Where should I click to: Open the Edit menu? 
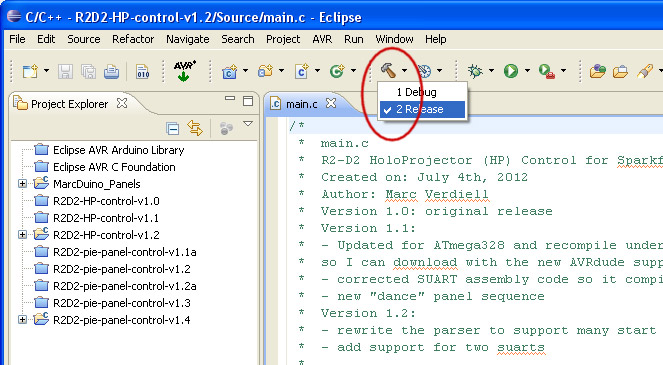coord(46,39)
